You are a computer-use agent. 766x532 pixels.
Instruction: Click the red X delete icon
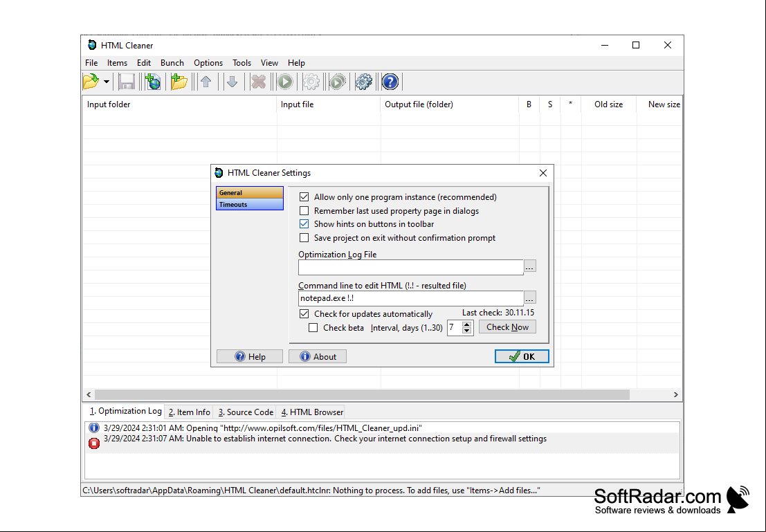[x=258, y=82]
